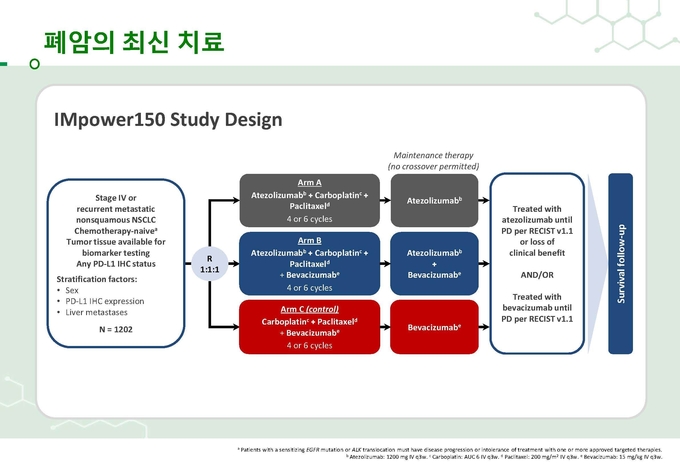Click the arrow from Arm C to Bevacizumab box
The height and width of the screenshot is (471, 680).
point(385,327)
